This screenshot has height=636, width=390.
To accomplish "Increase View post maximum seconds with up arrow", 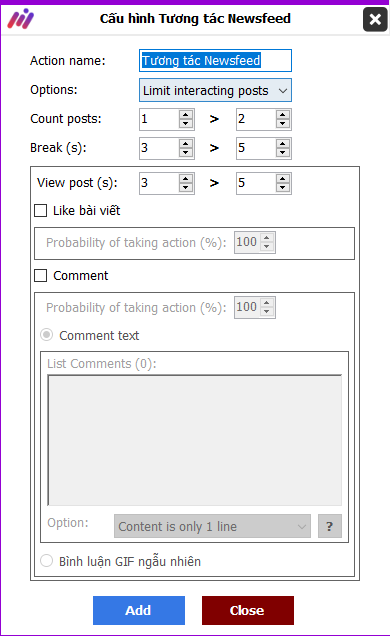I will pyautogui.click(x=283, y=179).
